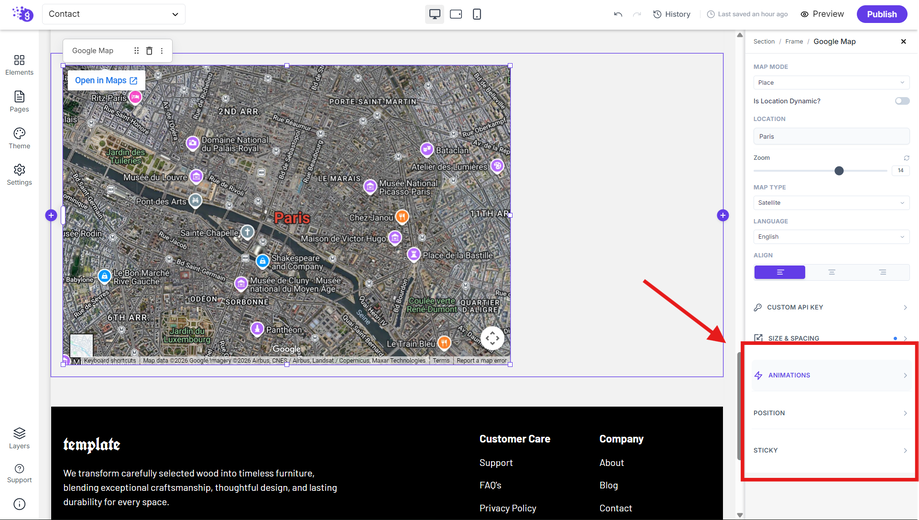Click the redo arrow
The image size is (919, 520).
coord(637,14)
